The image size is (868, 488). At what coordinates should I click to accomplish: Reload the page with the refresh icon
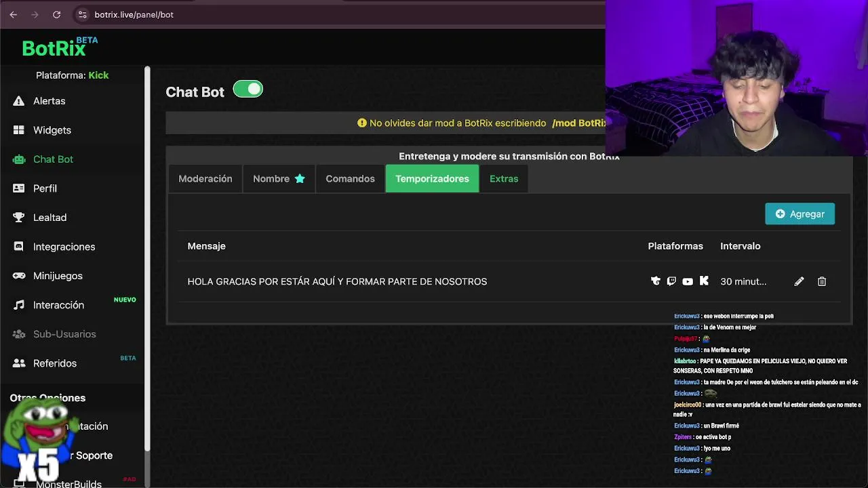[x=57, y=14]
